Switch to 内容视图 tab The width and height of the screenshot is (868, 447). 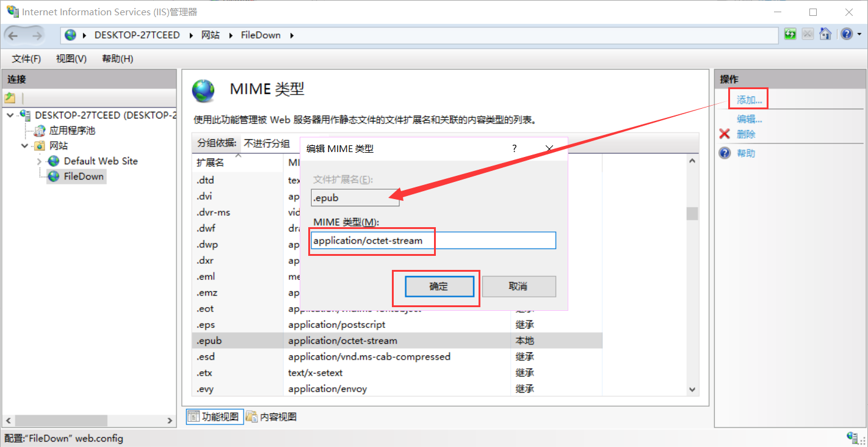point(272,417)
